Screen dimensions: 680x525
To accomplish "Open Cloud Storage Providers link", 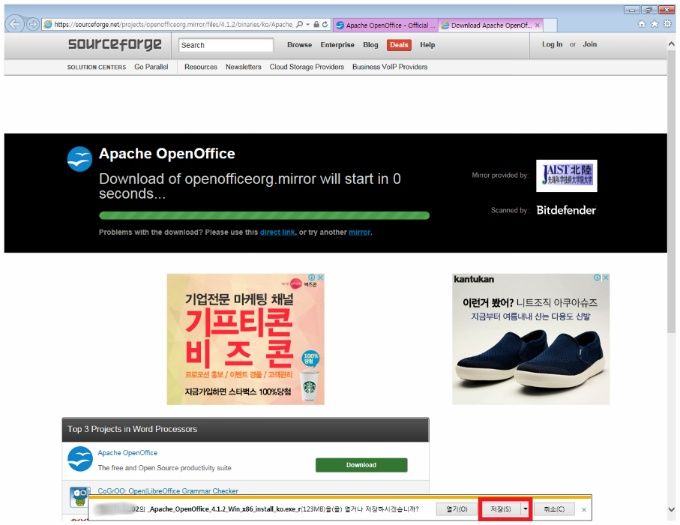I will (x=307, y=67).
